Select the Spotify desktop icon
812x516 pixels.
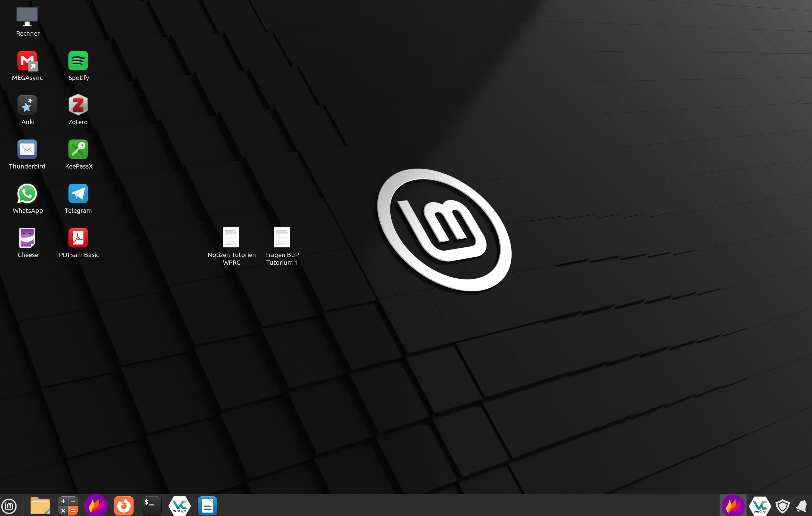[78, 61]
